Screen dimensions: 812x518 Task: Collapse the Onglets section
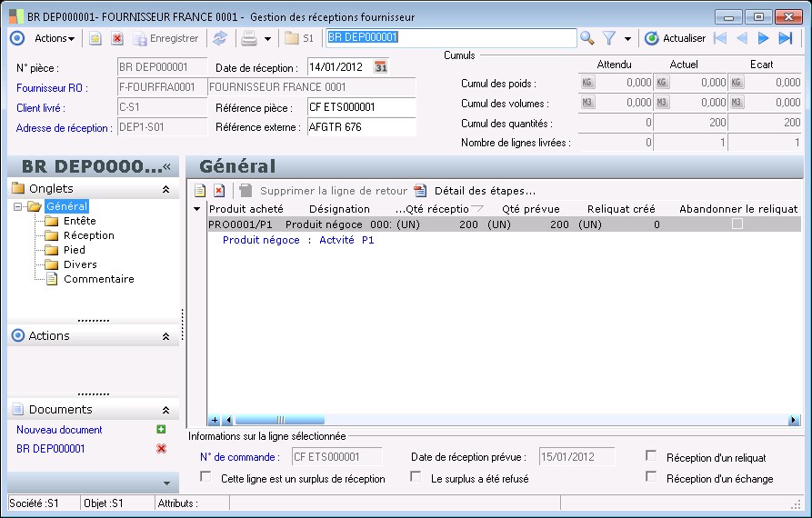pos(165,189)
